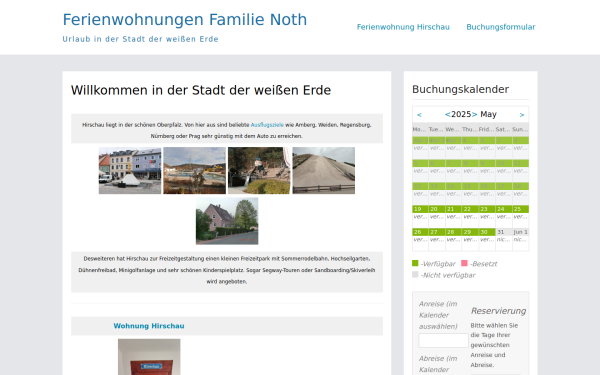Select May 22 in booking calendar
Screen dimensions: 600x375
470,217
